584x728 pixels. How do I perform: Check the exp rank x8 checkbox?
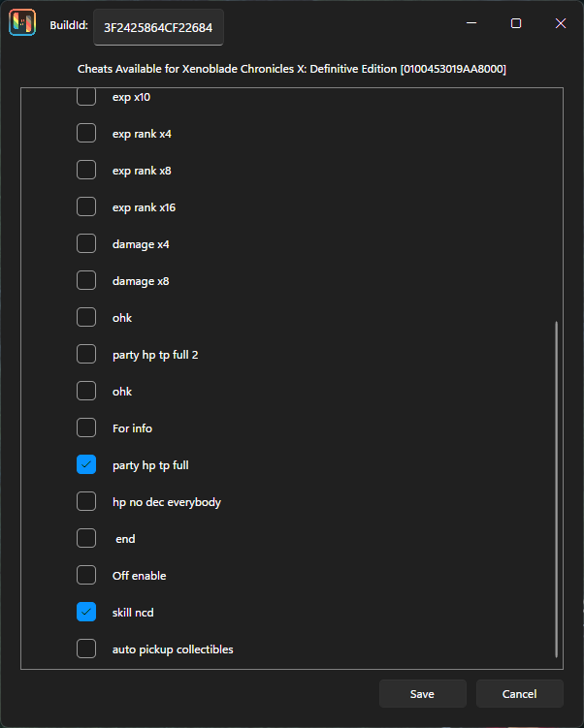(x=86, y=170)
